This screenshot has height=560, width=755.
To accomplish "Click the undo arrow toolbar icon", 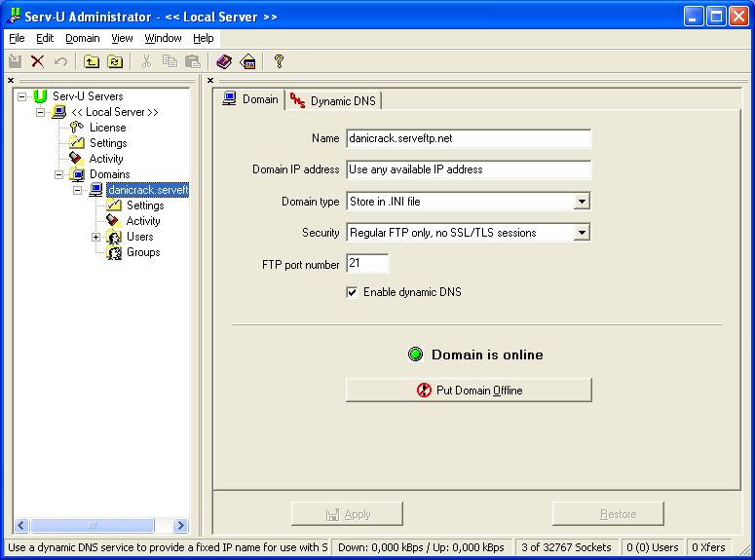I will (x=60, y=61).
